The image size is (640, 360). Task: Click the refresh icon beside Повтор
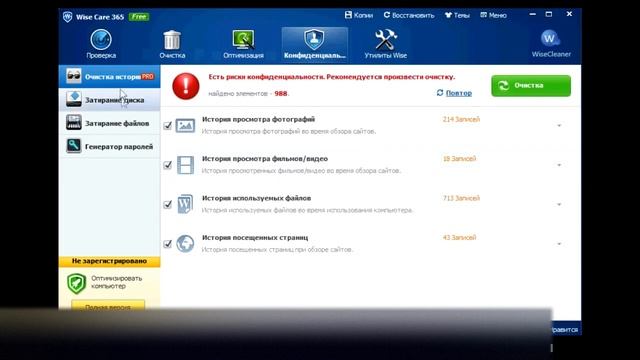point(440,93)
